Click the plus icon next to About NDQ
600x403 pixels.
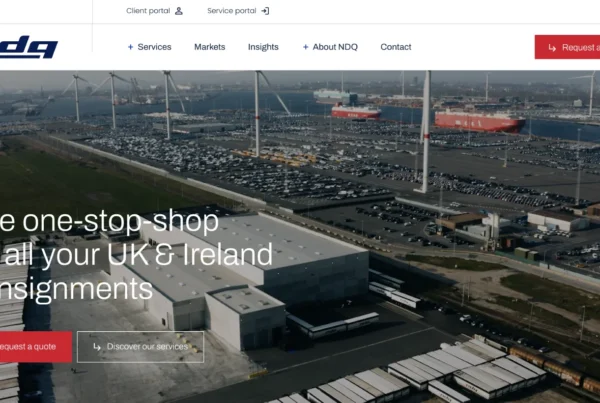(305, 47)
